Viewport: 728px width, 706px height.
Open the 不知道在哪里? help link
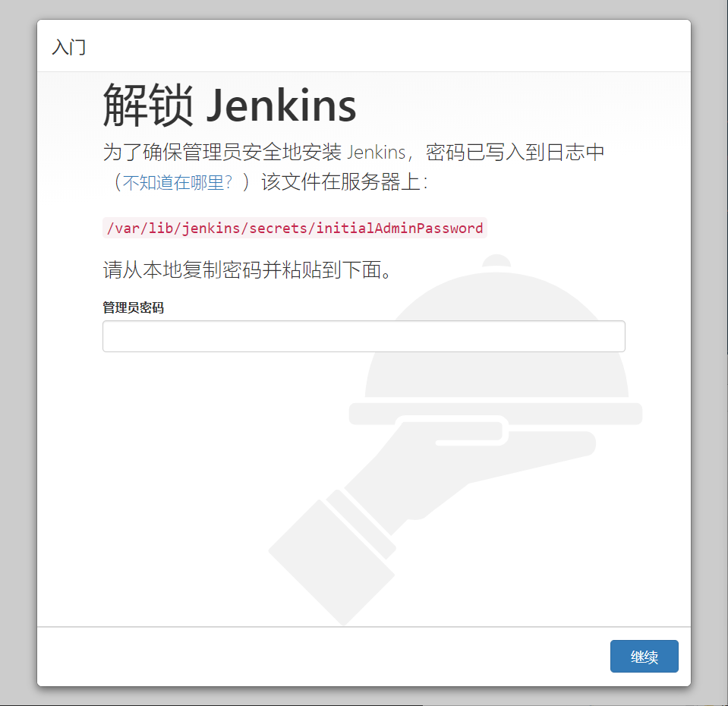[x=178, y=182]
